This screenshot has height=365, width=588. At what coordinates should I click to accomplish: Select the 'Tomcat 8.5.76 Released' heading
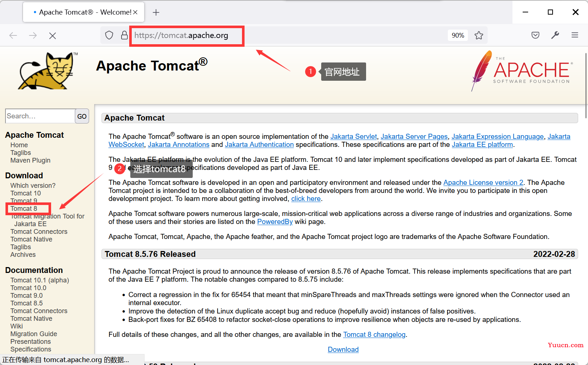(x=150, y=254)
